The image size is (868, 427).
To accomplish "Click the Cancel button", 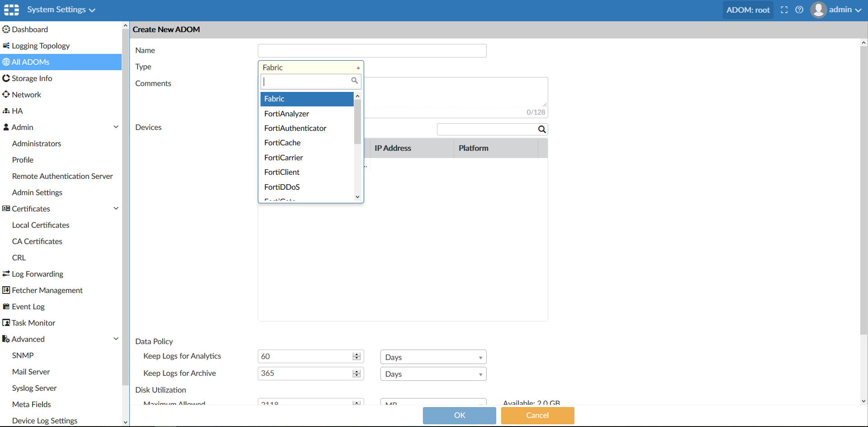I will tap(537, 415).
